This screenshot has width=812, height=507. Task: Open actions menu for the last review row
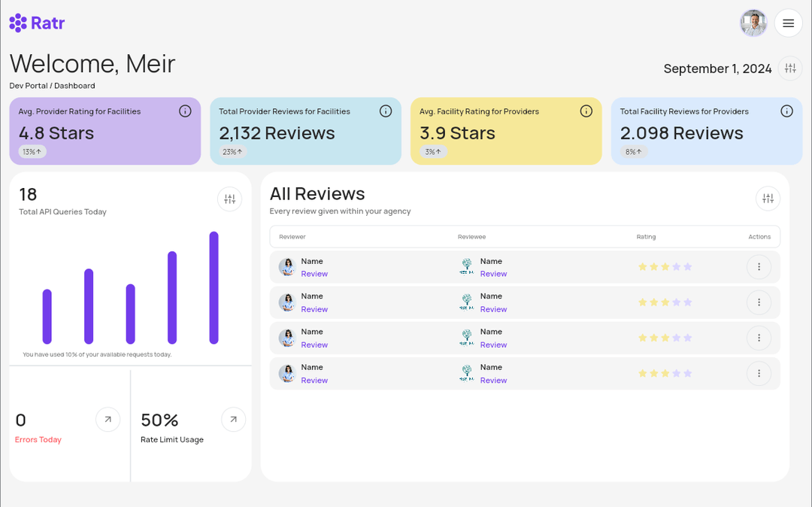coord(759,373)
